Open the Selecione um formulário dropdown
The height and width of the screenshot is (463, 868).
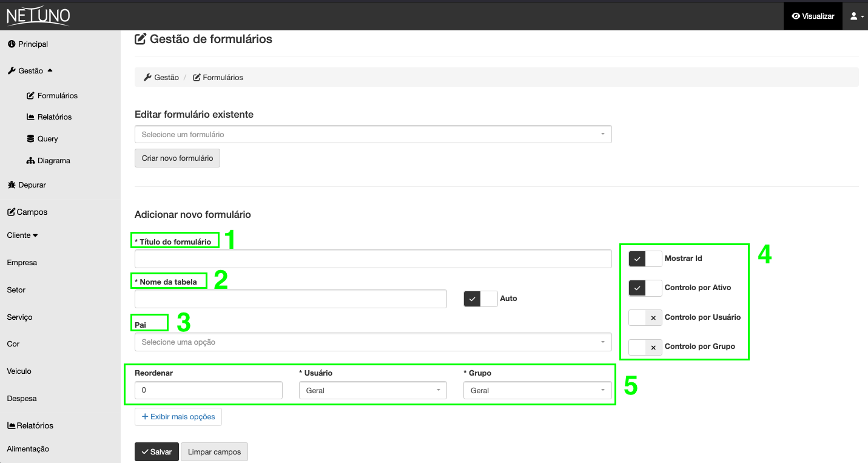(x=372, y=133)
